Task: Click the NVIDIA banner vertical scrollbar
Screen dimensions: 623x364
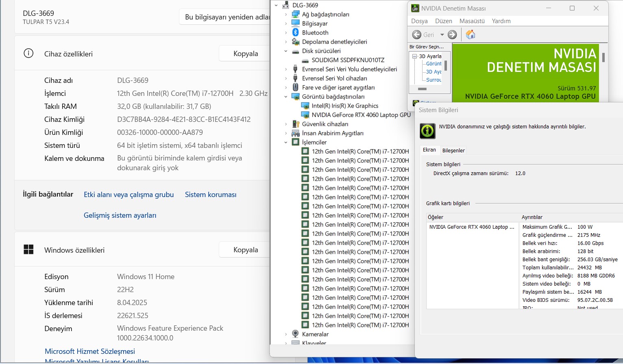Action: click(603, 58)
